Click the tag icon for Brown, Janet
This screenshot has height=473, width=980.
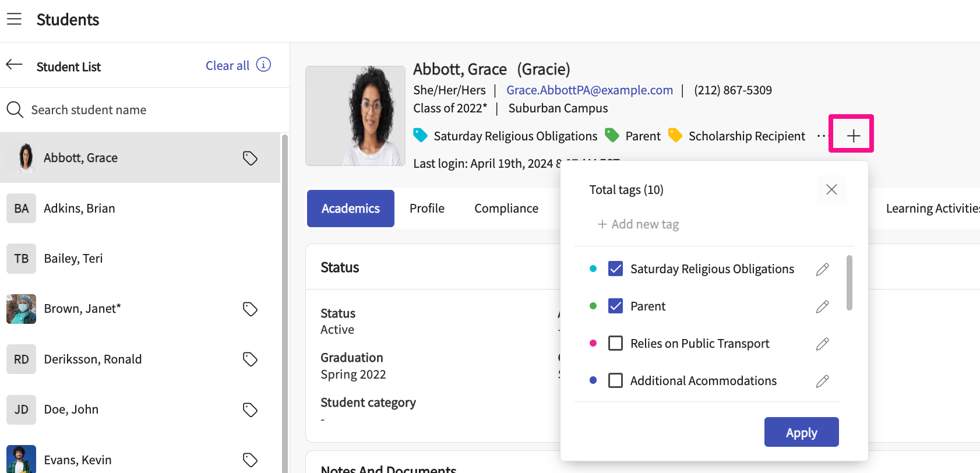250,309
